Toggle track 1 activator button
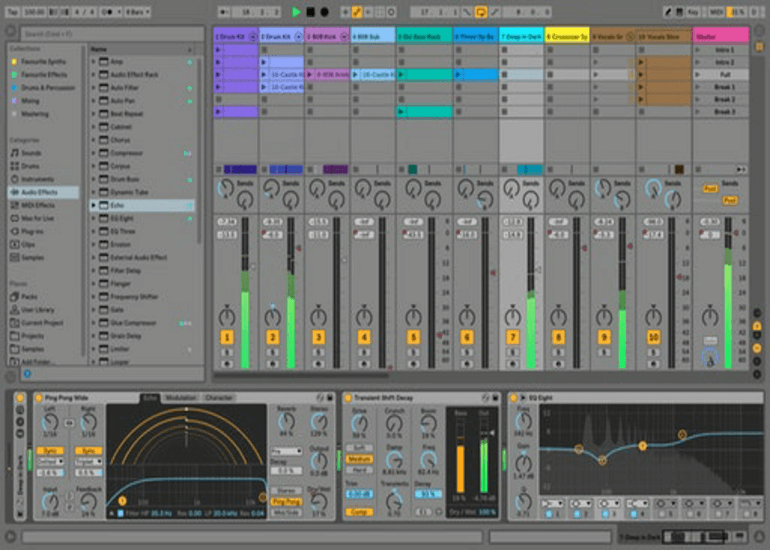 click(x=227, y=337)
